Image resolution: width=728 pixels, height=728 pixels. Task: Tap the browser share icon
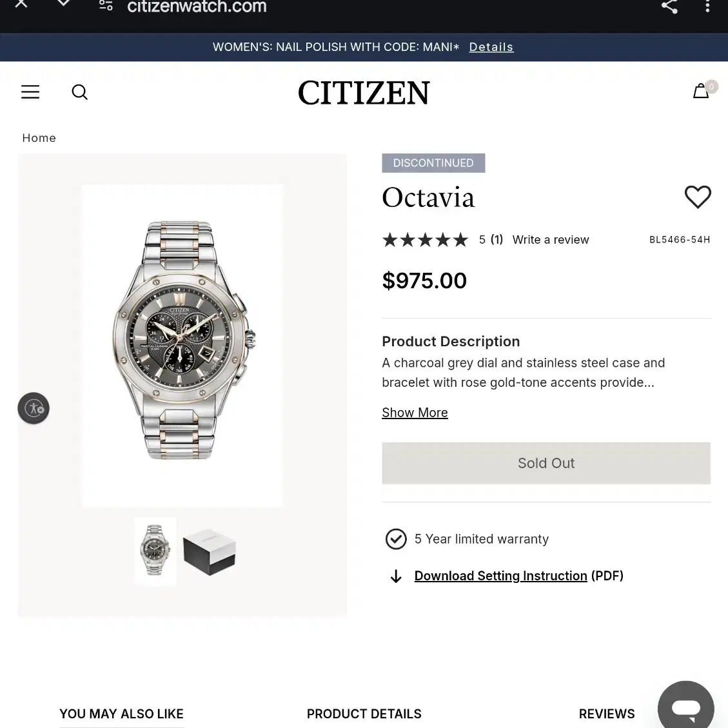coord(669,6)
